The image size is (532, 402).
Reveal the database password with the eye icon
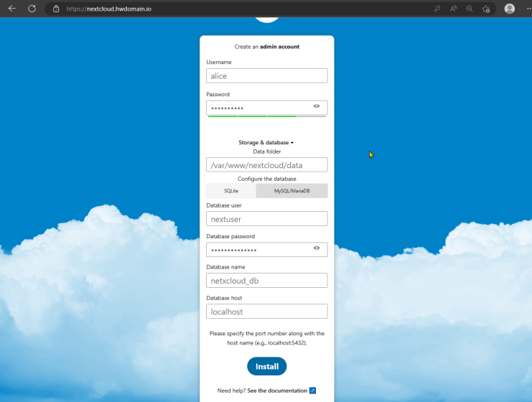pos(317,248)
